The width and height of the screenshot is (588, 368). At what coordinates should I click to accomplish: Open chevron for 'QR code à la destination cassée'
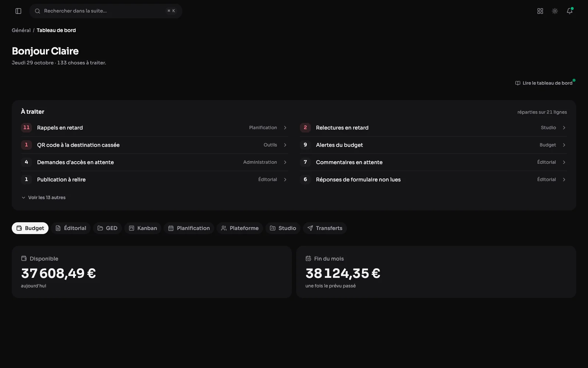click(285, 145)
